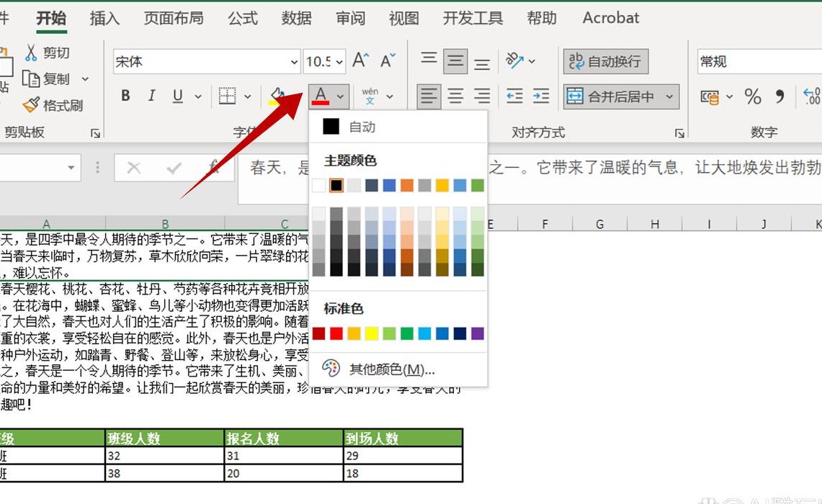
Task: Cancel formula bar entry X icon
Action: [134, 168]
